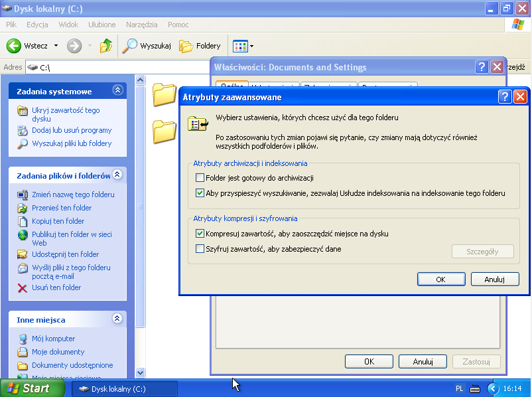Open the Narzędzia menu
This screenshot has width=532, height=397.
141,25
